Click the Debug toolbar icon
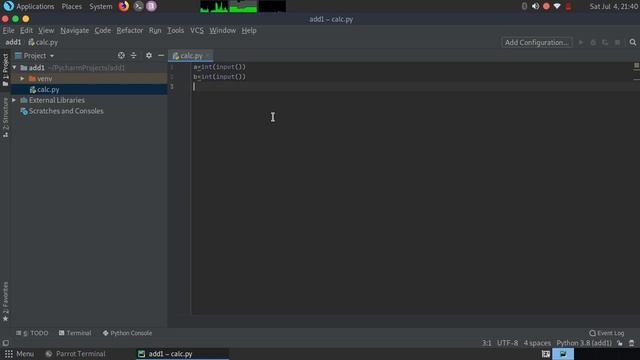 [593, 42]
